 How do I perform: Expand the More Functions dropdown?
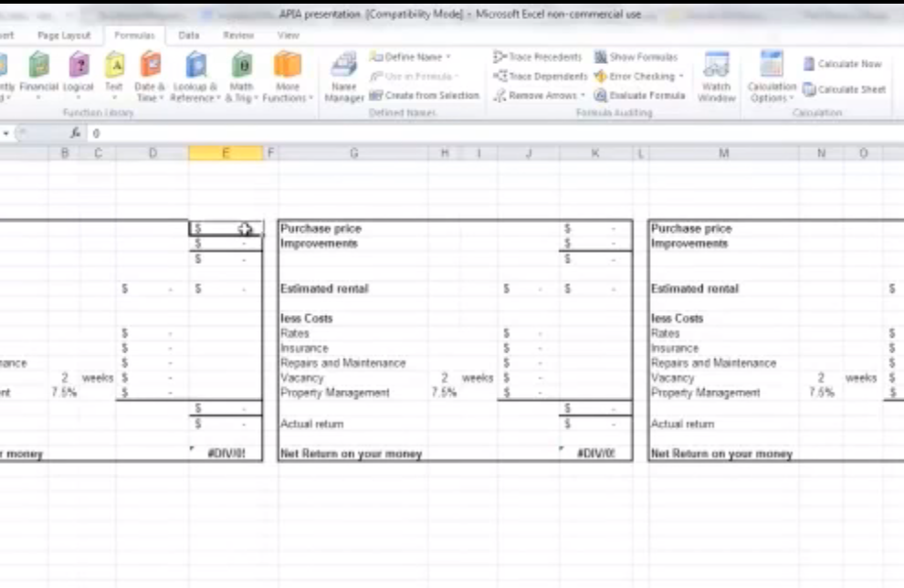pos(288,76)
